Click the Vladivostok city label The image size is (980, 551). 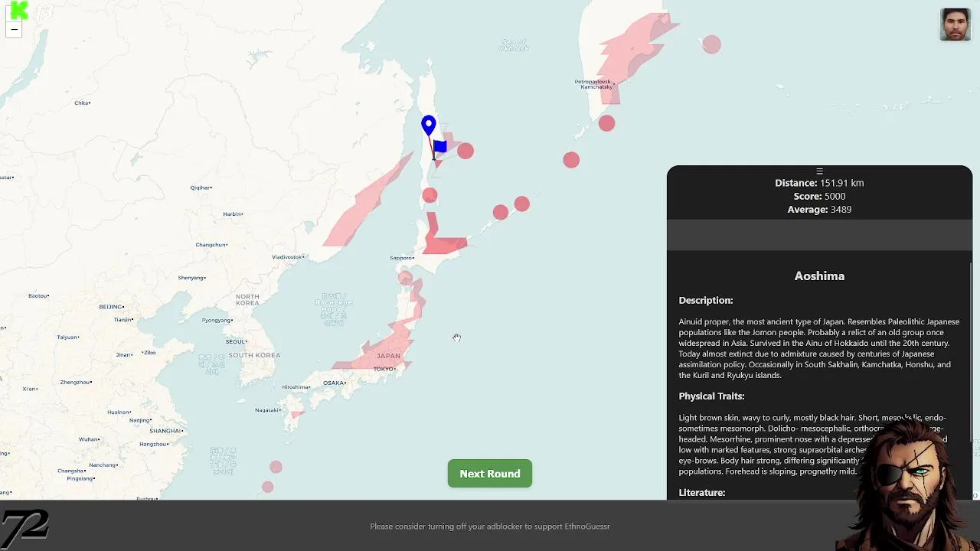pyautogui.click(x=288, y=257)
